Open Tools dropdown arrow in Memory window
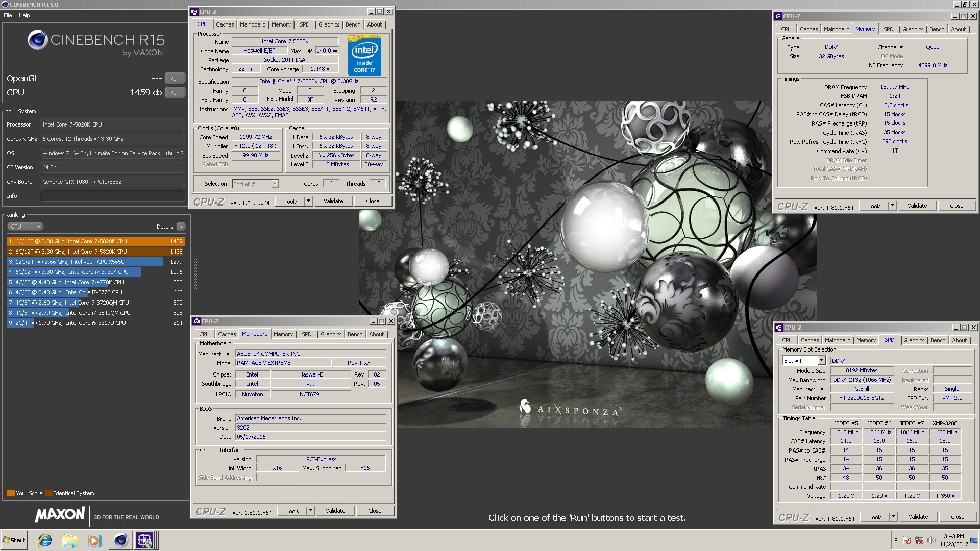Viewport: 980px width, 551px height. click(892, 206)
